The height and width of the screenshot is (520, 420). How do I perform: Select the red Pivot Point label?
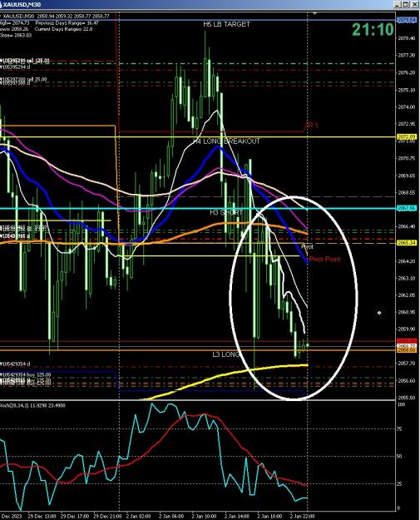click(325, 259)
